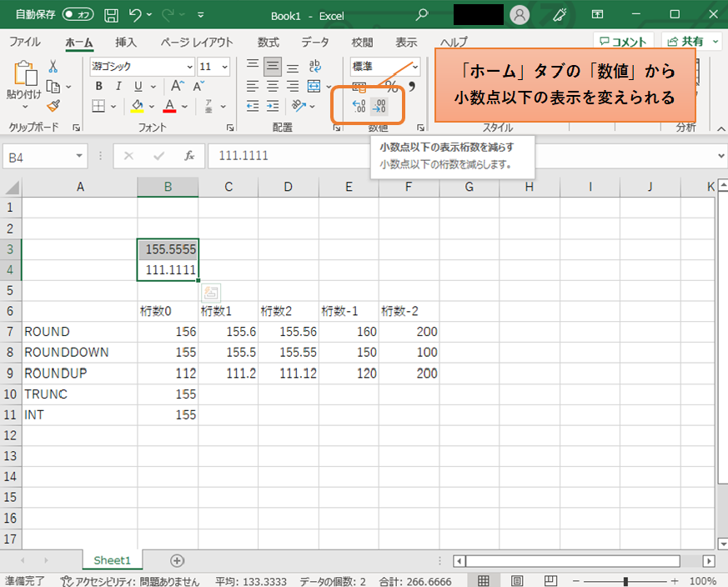Apply yellow fill color bucket
The image size is (728, 587).
click(x=137, y=107)
